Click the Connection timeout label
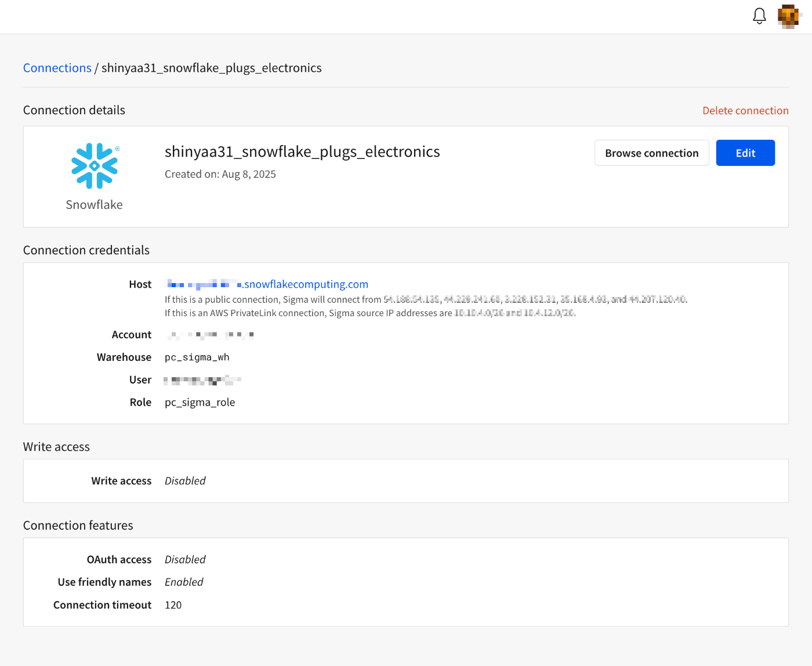This screenshot has height=666, width=812. click(102, 605)
